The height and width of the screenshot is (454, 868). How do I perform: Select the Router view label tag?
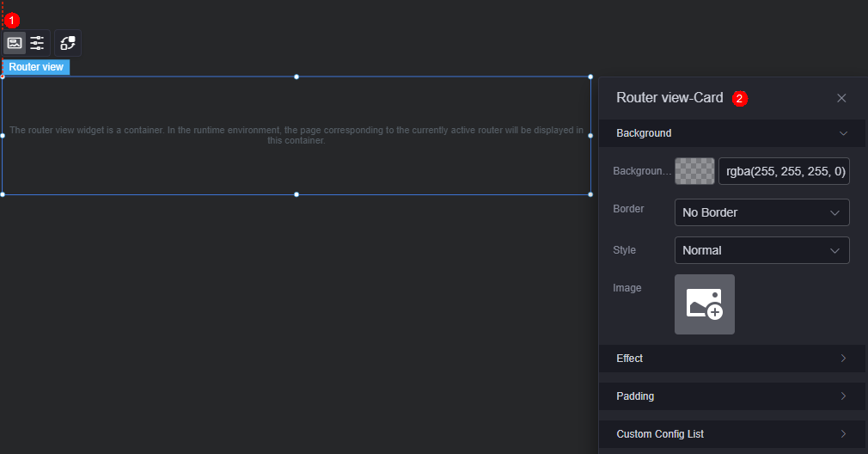(36, 67)
